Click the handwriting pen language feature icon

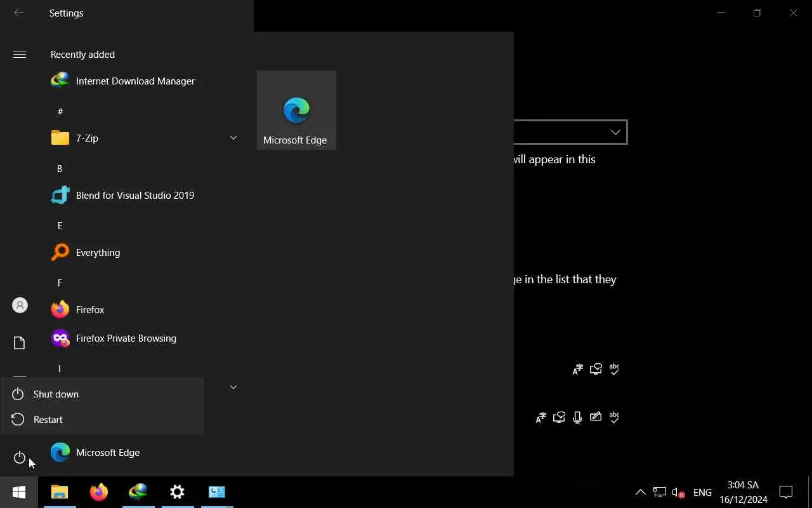[x=596, y=417]
